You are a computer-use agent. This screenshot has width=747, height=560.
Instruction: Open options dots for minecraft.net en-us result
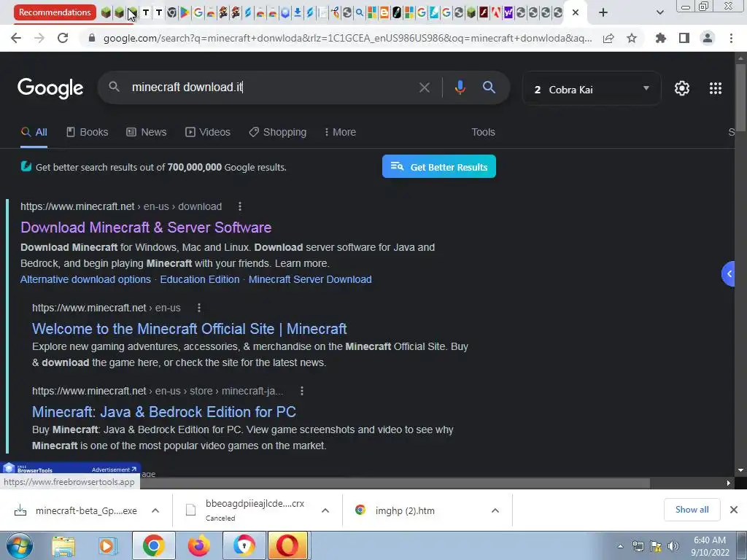pyautogui.click(x=199, y=308)
